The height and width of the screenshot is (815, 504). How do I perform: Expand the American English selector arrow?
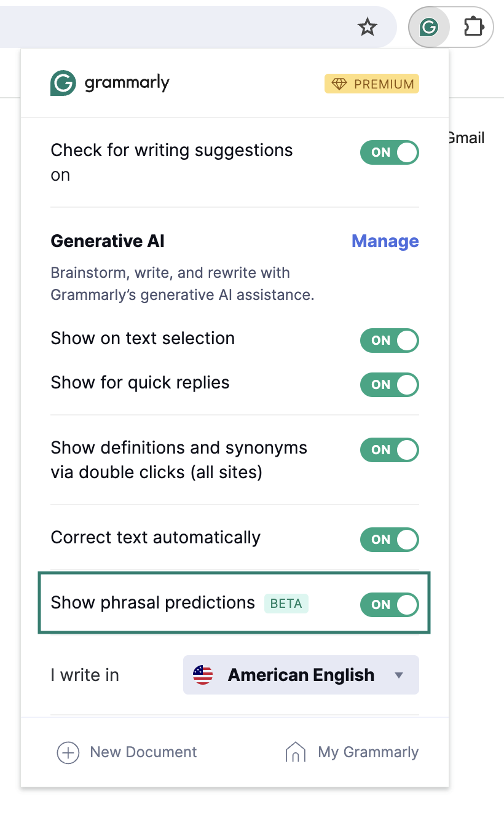coord(400,674)
